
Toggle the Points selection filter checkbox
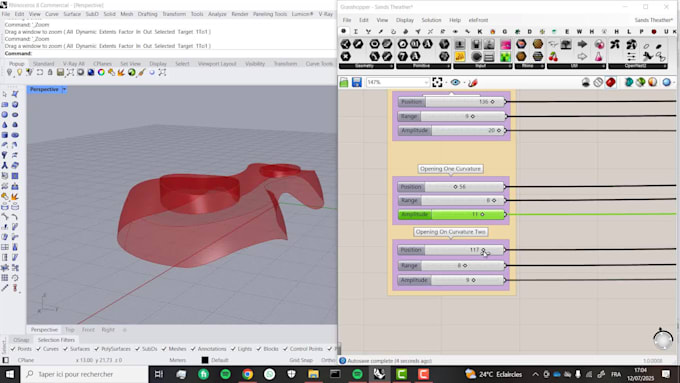click(13, 349)
